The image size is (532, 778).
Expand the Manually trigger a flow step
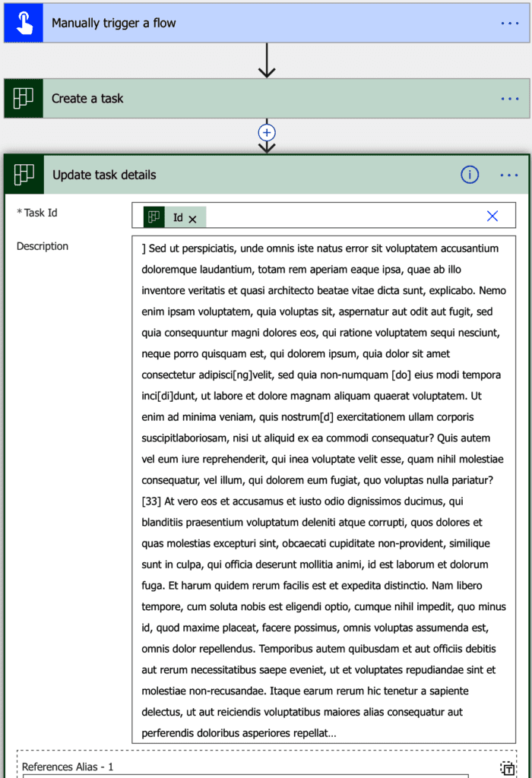pos(228,23)
